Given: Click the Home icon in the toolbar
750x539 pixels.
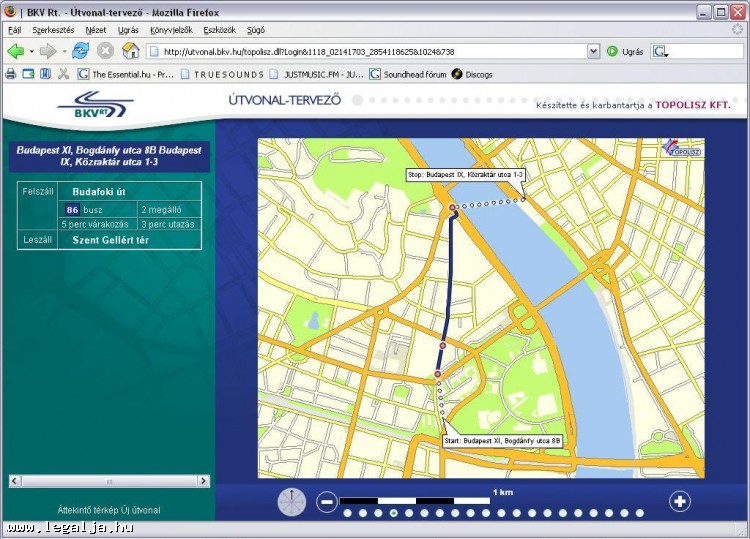Looking at the screenshot, I should pos(130,51).
